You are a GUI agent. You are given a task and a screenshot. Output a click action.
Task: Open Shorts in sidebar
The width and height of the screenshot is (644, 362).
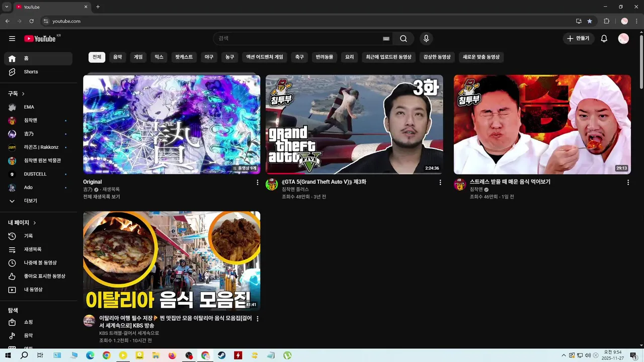pos(38,72)
